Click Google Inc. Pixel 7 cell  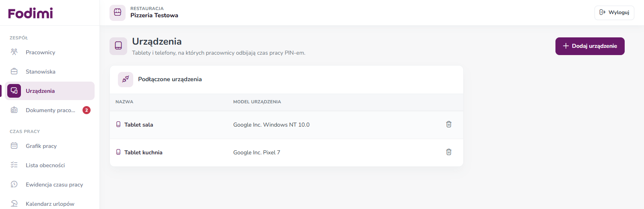point(257,152)
